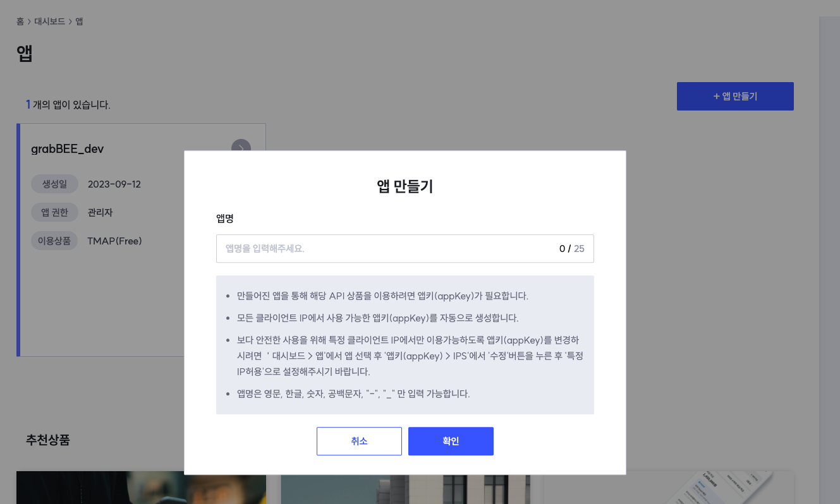Open the grabBEE_dev app title

(x=67, y=149)
